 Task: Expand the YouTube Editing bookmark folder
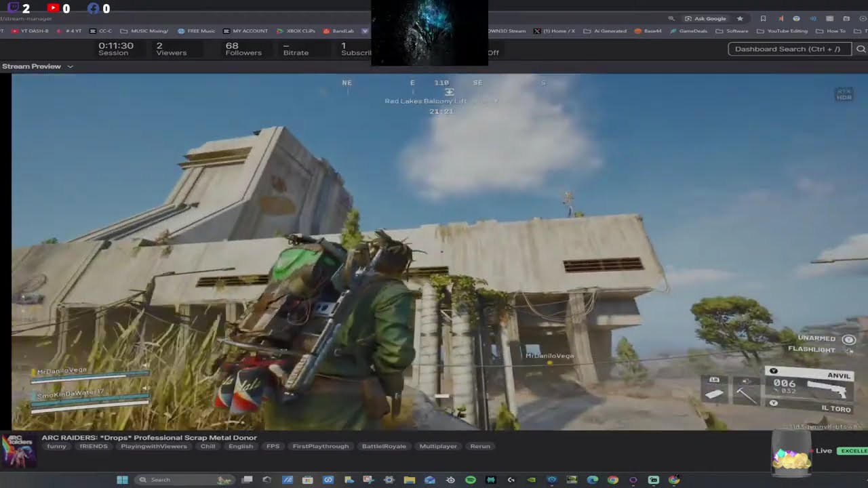click(783, 31)
